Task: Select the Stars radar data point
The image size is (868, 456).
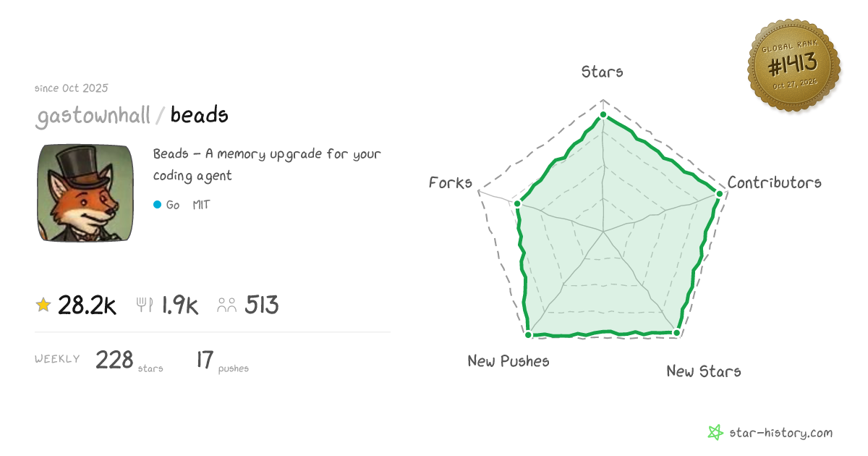Action: tap(603, 115)
